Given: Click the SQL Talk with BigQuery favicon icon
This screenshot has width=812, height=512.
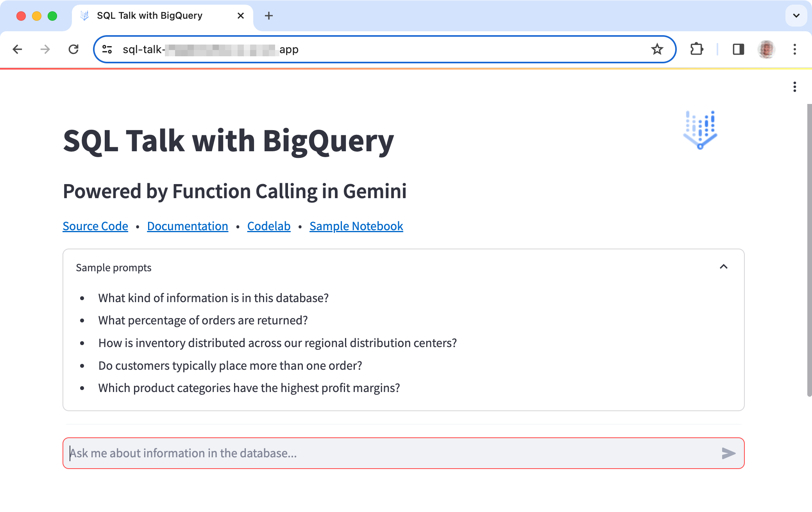Looking at the screenshot, I should coord(85,15).
